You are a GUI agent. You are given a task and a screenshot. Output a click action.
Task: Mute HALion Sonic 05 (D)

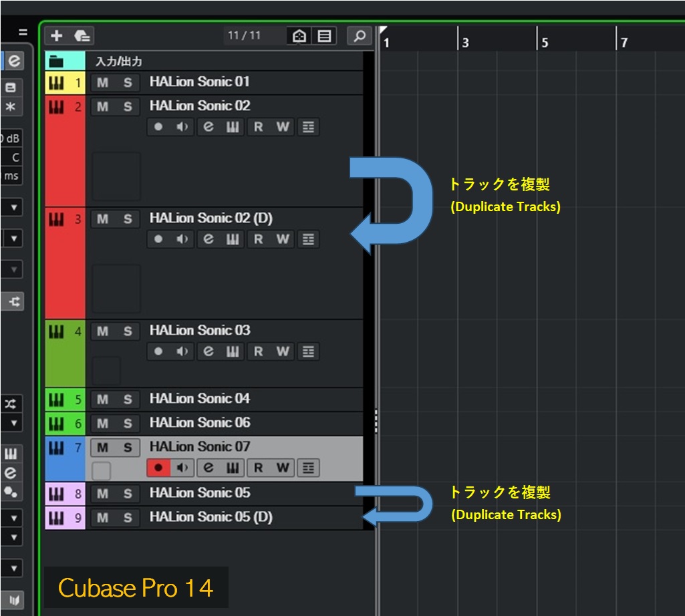pyautogui.click(x=103, y=518)
